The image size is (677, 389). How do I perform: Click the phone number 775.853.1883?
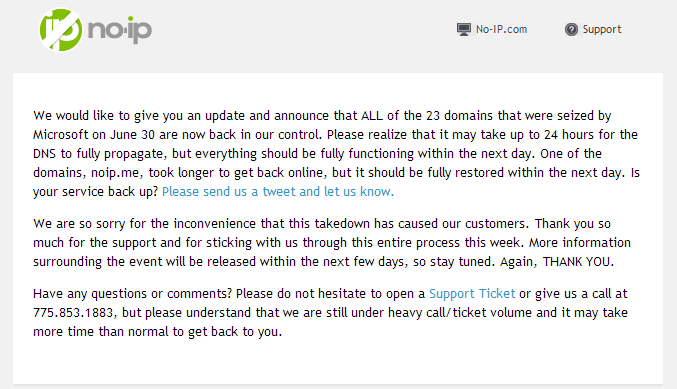click(x=73, y=313)
